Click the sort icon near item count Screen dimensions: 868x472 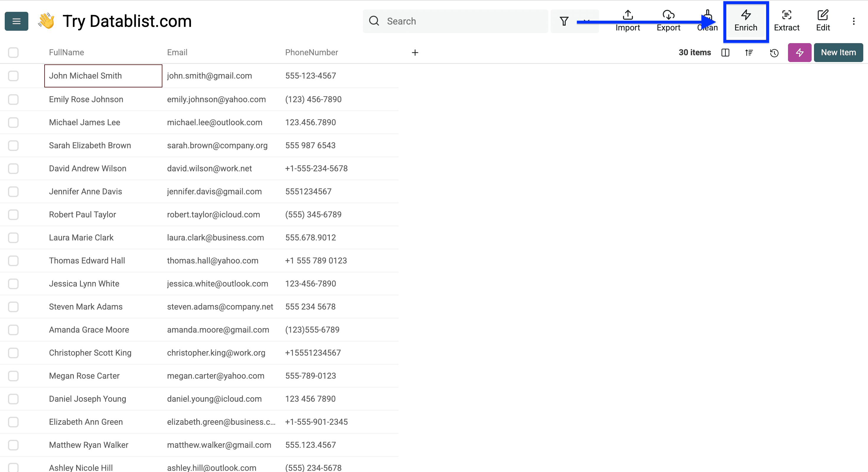click(749, 53)
